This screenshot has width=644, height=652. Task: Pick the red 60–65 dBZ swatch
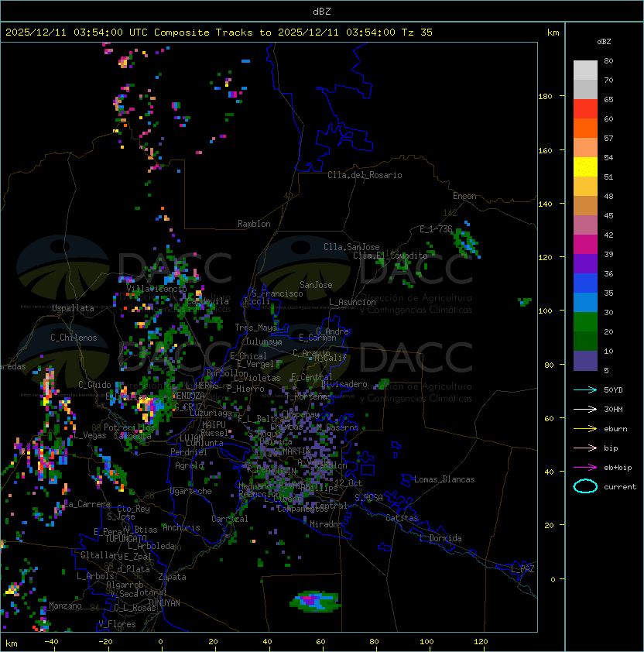585,109
